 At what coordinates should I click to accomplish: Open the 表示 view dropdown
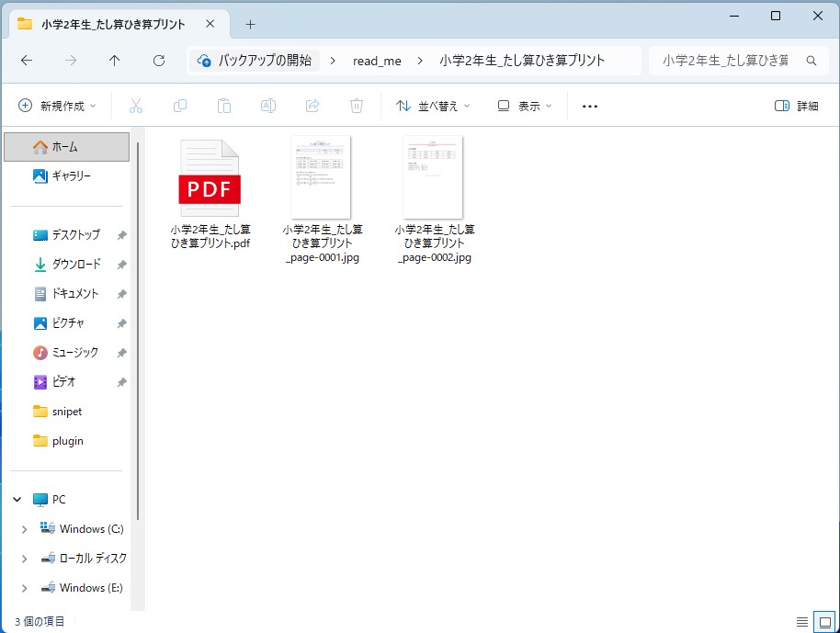click(x=525, y=106)
